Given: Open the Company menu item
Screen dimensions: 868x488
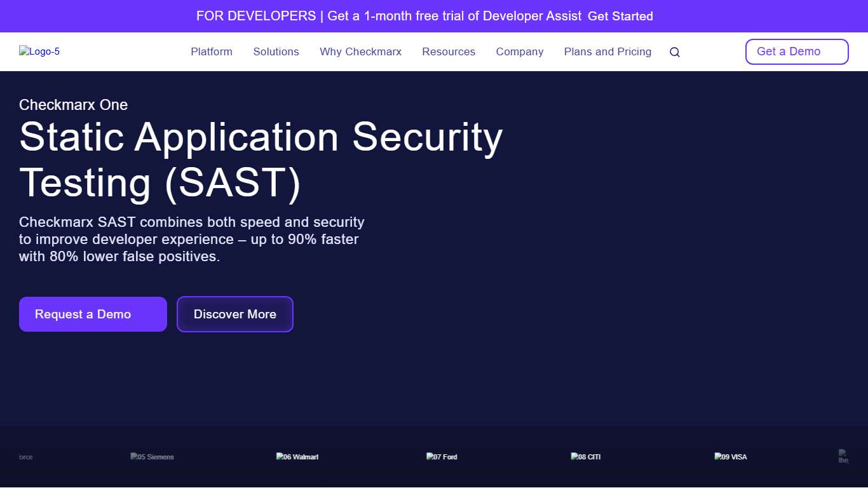Looking at the screenshot, I should (520, 51).
